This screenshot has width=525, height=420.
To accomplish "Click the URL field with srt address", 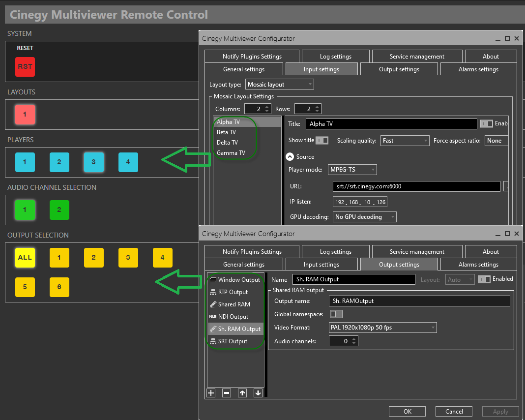I will tap(416, 186).
